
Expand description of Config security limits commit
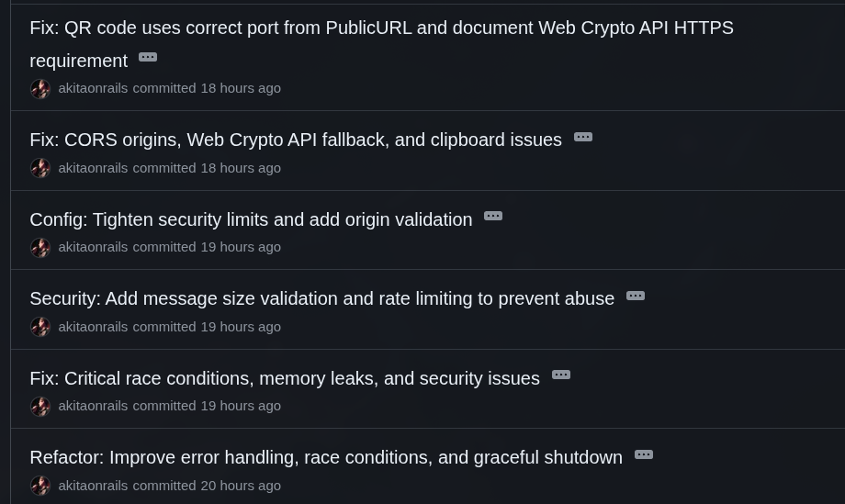(493, 217)
